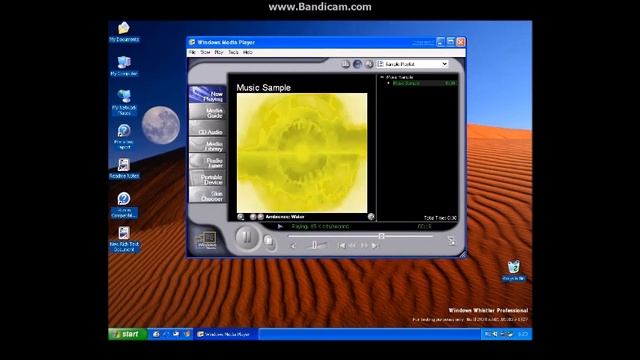Click the seek bar handle
This screenshot has width=640, height=360.
381,236
